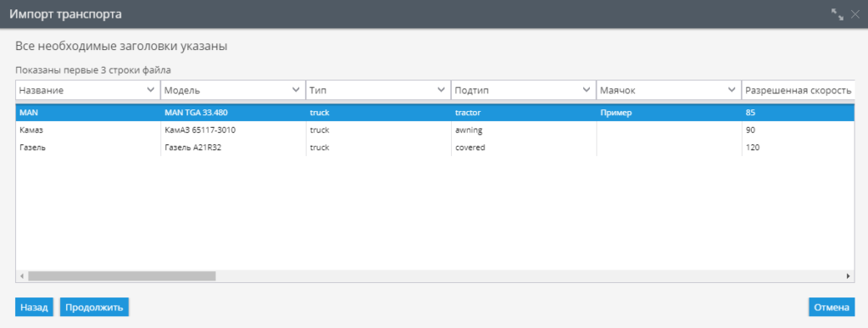Cancel the import with Отмена

[x=832, y=307]
